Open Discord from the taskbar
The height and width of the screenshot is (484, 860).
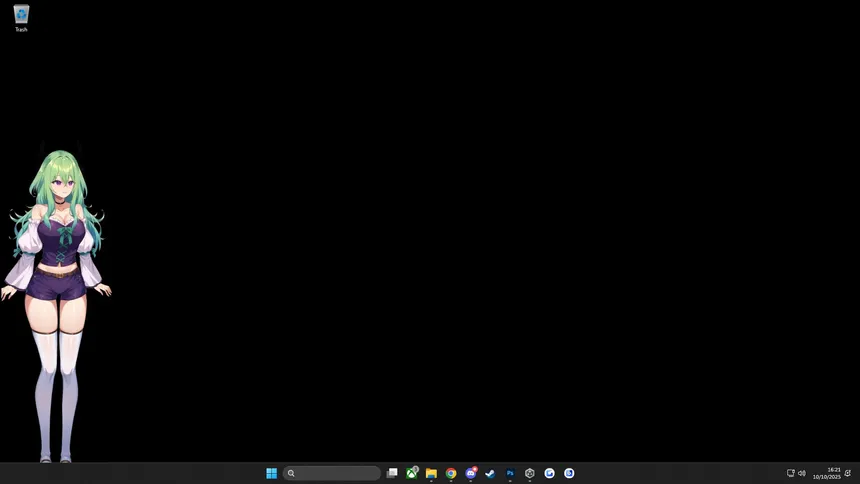pos(471,473)
